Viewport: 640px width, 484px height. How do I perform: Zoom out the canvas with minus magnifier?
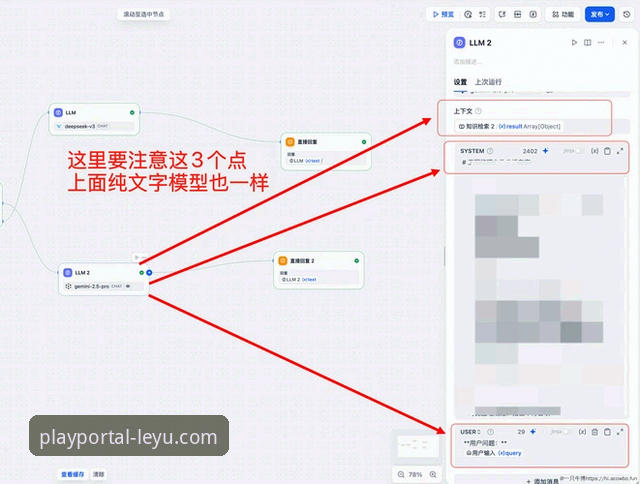point(401,475)
